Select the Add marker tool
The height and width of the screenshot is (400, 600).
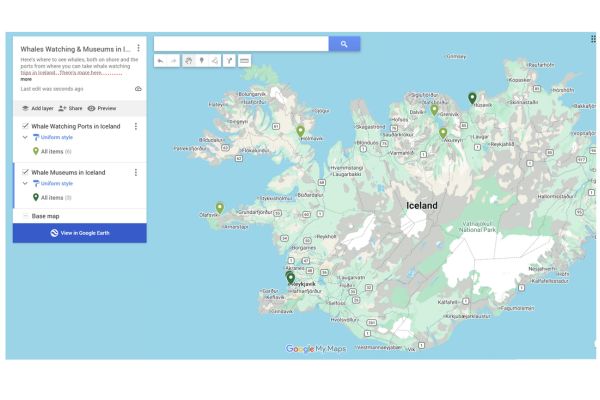click(202, 60)
